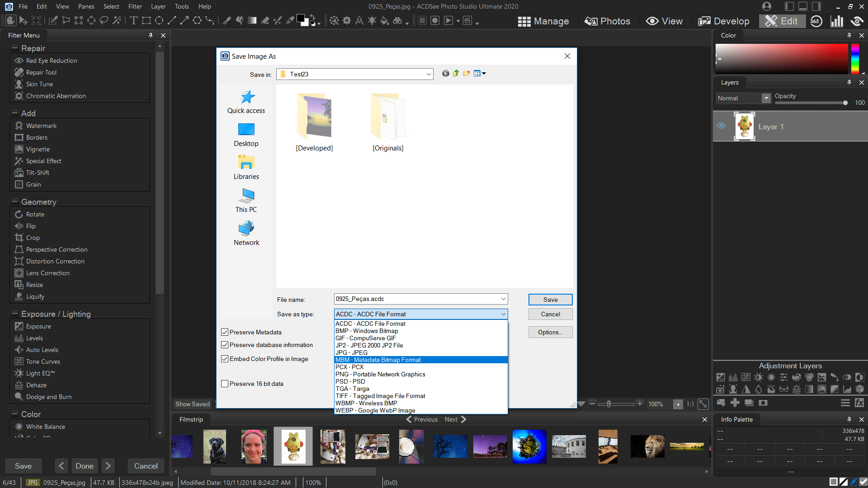
Task: Open the Light EQ tool
Action: 40,373
